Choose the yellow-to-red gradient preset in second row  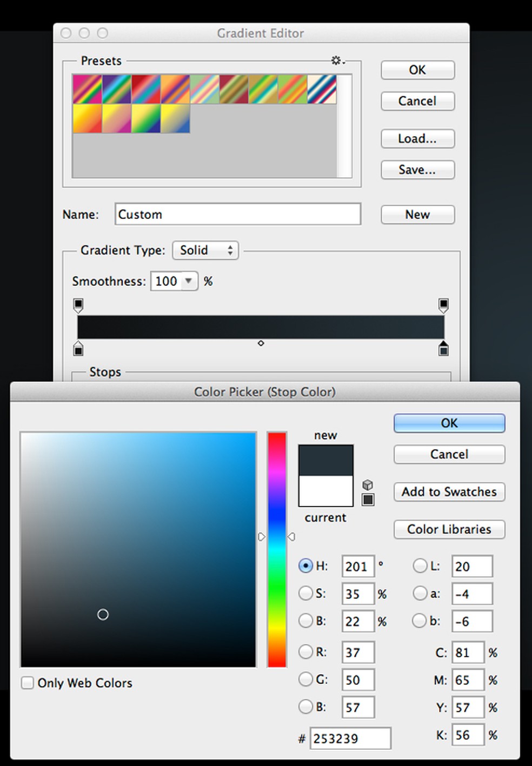(87, 118)
